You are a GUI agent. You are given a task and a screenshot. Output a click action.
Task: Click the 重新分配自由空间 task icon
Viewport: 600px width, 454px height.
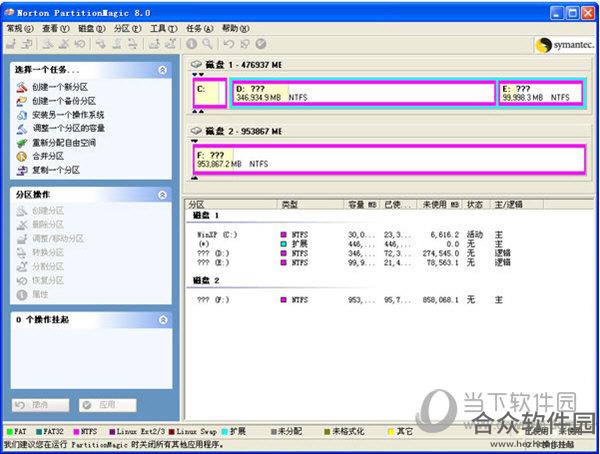22,143
